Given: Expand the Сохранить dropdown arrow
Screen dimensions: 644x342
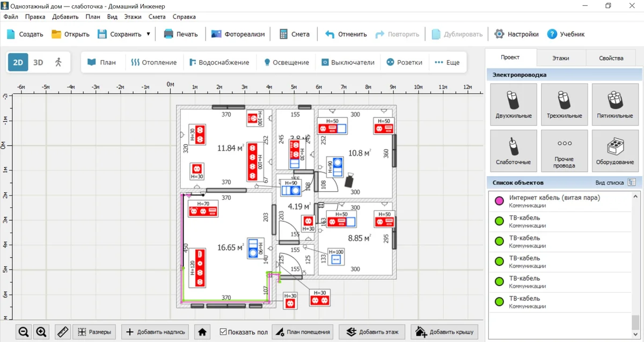Looking at the screenshot, I should click(x=148, y=34).
